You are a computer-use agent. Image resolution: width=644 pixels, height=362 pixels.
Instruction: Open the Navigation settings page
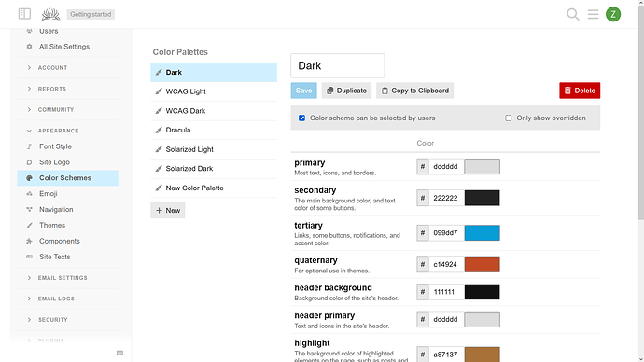click(68, 210)
